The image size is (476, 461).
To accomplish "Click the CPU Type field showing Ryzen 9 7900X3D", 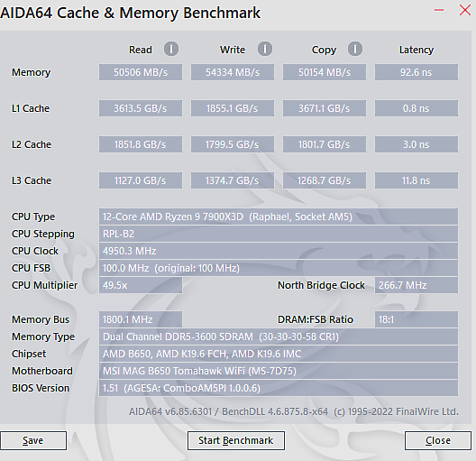I will coord(279,217).
